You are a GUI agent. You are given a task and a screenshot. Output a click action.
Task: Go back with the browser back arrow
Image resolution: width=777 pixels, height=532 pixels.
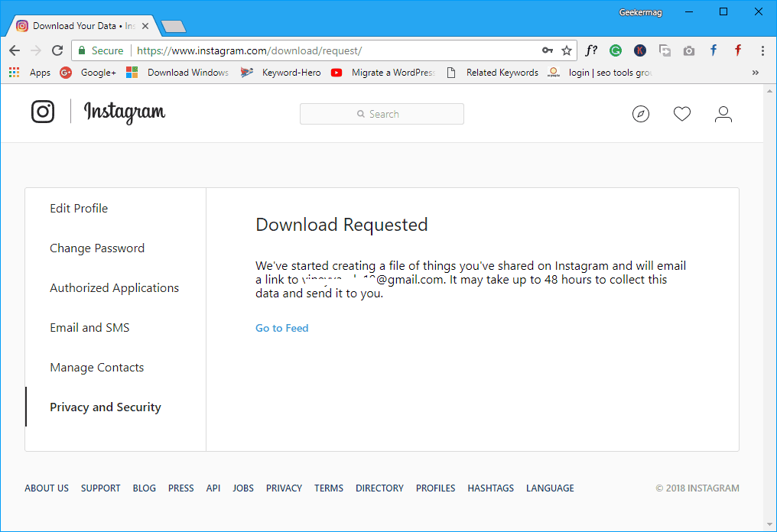(15, 50)
